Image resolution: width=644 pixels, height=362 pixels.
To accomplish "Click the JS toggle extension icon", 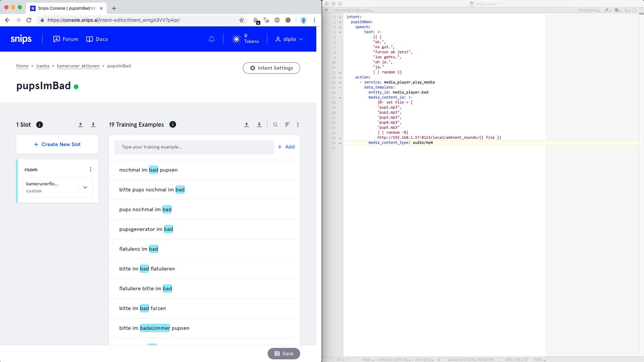I will [x=266, y=20].
